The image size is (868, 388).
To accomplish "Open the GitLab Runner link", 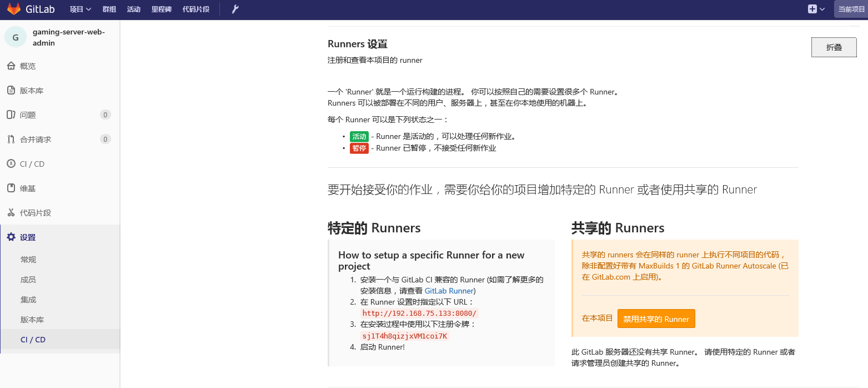I will [x=449, y=291].
